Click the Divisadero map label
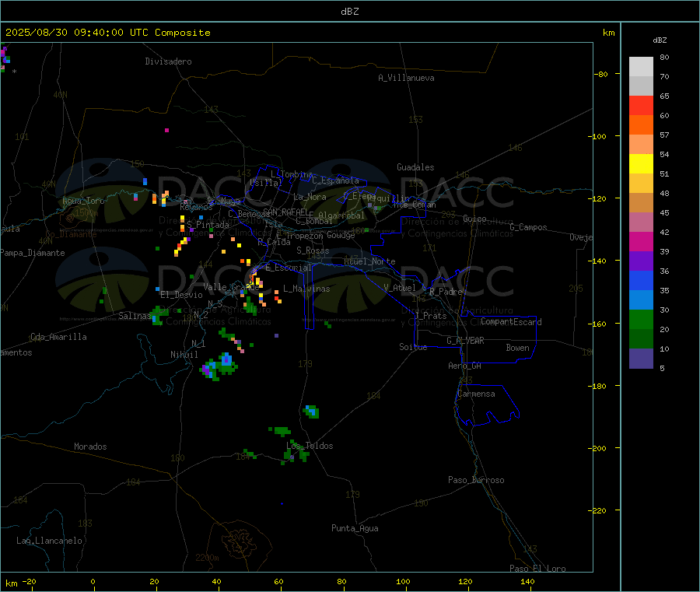Viewport: 700px width, 592px height. [168, 61]
